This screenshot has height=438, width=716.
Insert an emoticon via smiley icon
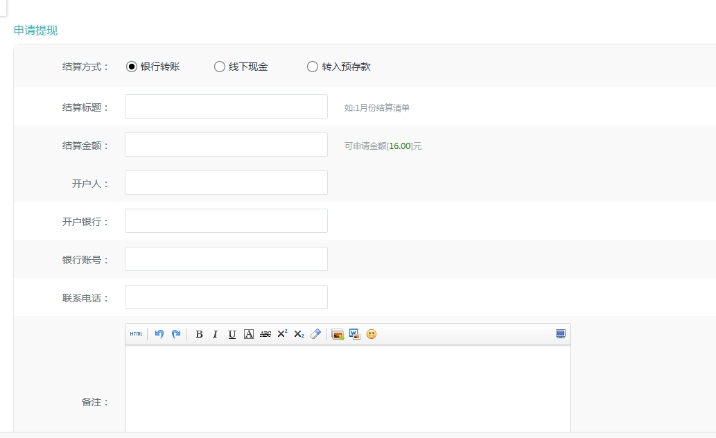point(371,334)
